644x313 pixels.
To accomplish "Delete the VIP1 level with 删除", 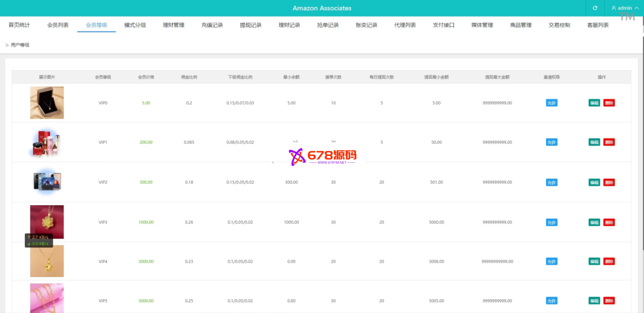I will click(609, 142).
